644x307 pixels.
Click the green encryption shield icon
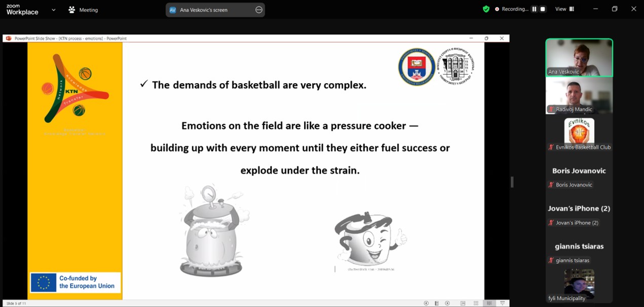point(486,9)
